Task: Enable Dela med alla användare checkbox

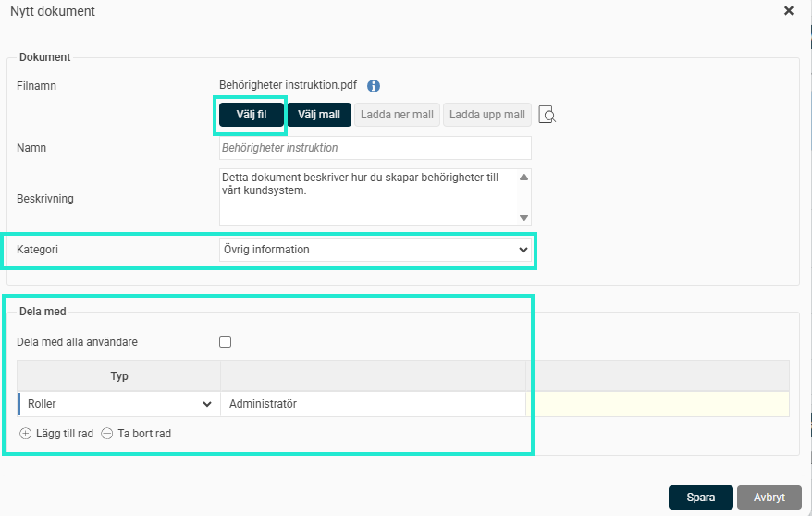Action: click(x=225, y=341)
